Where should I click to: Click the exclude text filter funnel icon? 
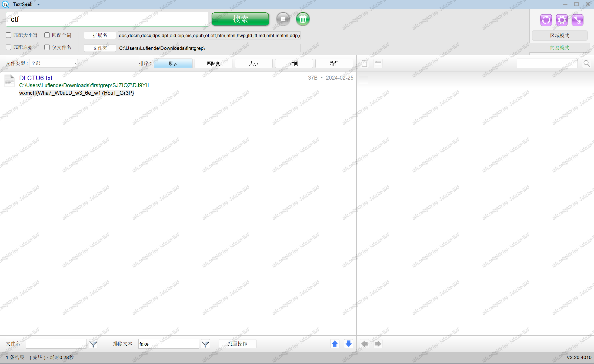click(x=205, y=344)
